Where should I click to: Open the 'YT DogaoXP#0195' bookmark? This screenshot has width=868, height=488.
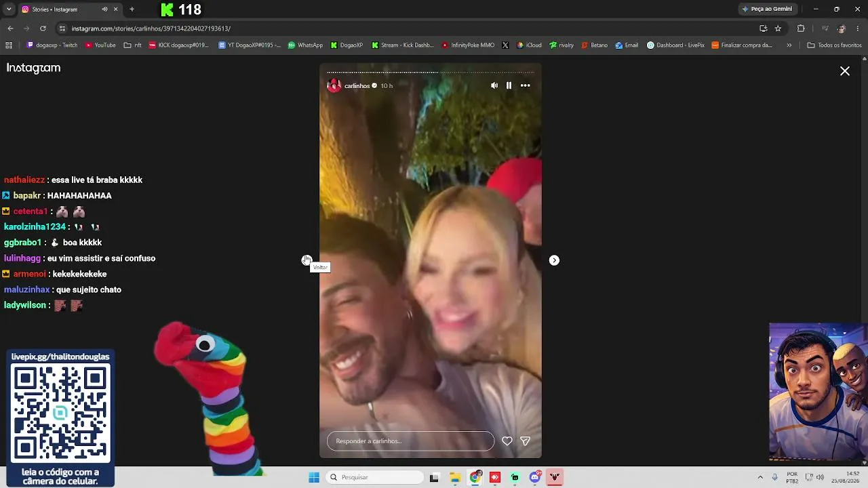(x=250, y=45)
